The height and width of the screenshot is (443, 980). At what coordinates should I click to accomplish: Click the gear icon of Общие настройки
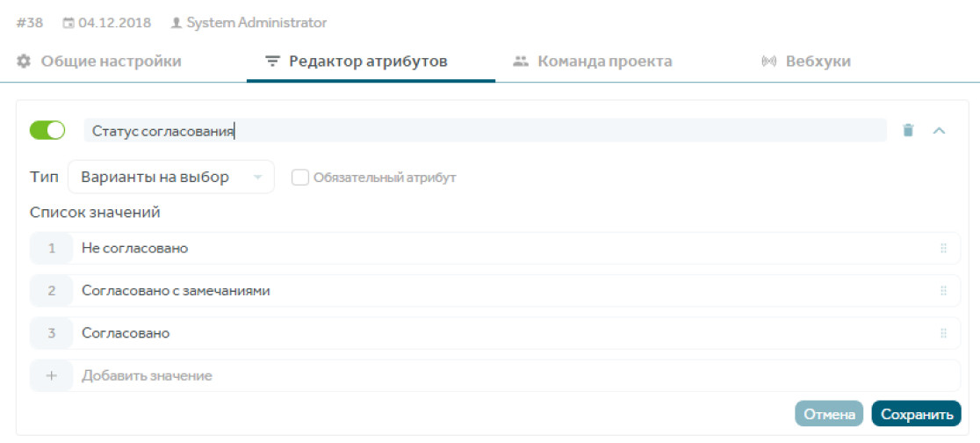[23, 62]
